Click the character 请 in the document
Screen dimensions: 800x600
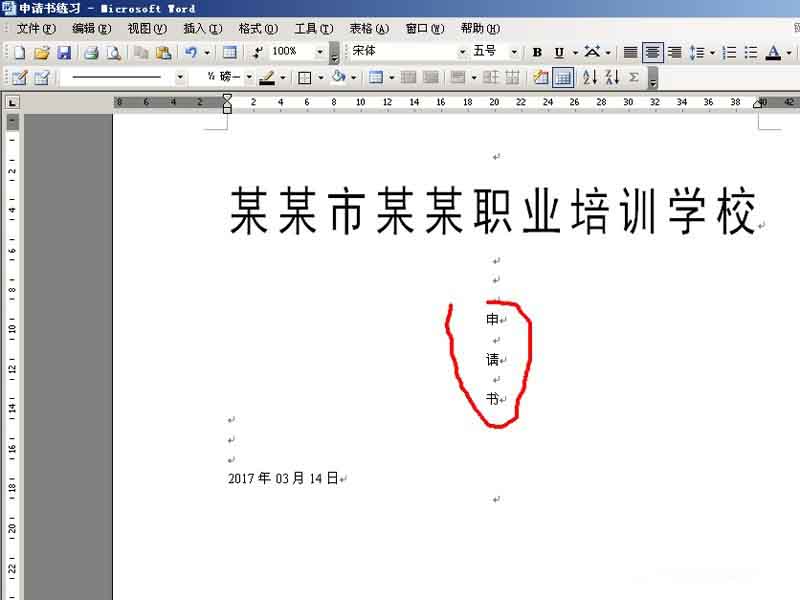492,360
